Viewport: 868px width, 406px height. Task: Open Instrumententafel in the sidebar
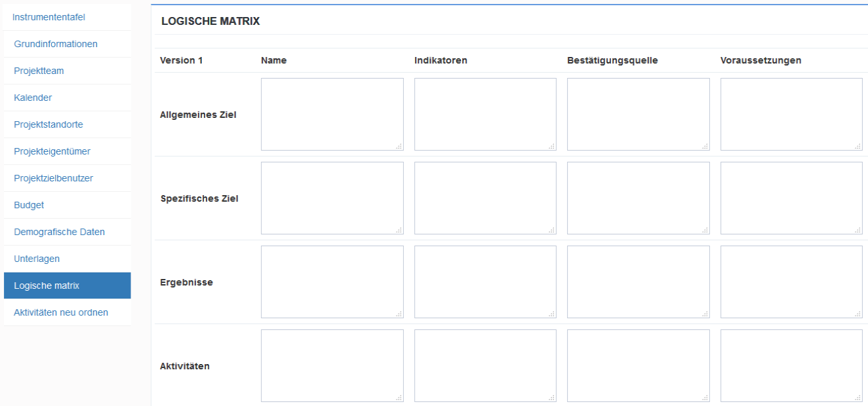coord(67,17)
